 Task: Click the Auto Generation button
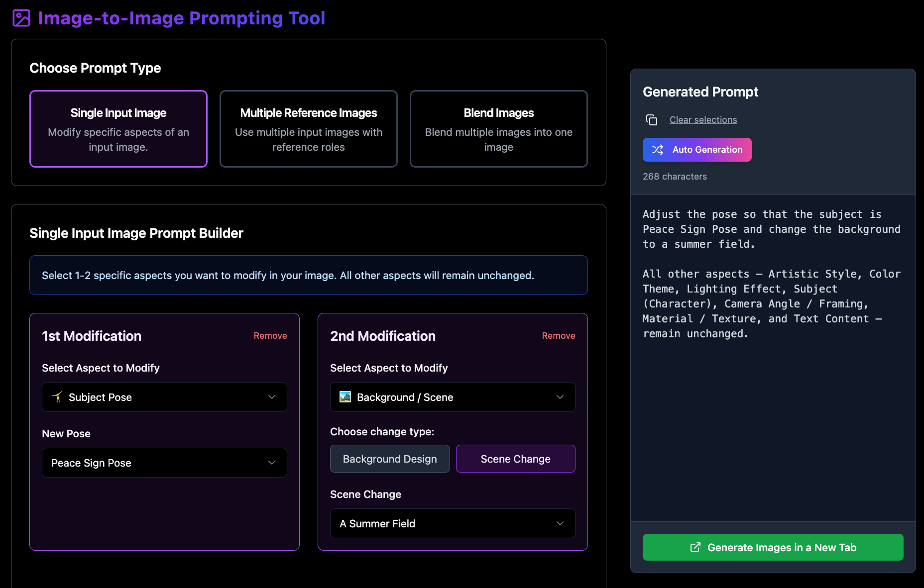pos(697,150)
